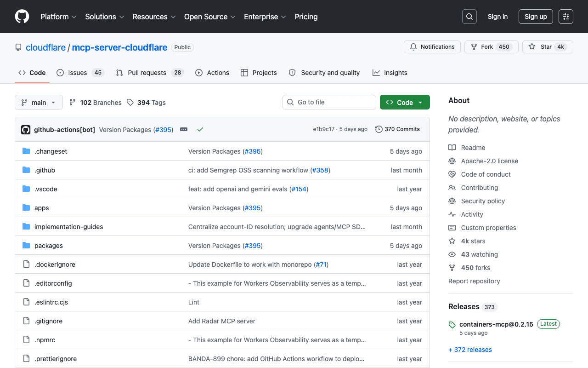The height and width of the screenshot is (368, 588).
Task: Open appearance settings icon next to Sign up
Action: (x=566, y=17)
